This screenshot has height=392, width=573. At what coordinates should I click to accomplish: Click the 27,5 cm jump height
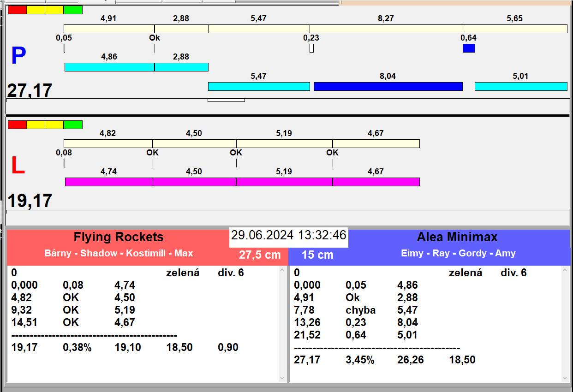(x=260, y=255)
